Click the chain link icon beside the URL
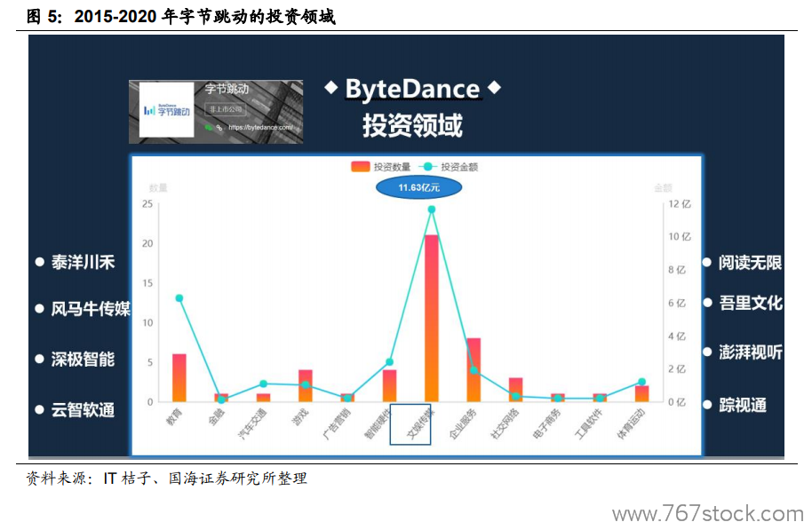Screen dimensions: 812x530 [219, 127]
